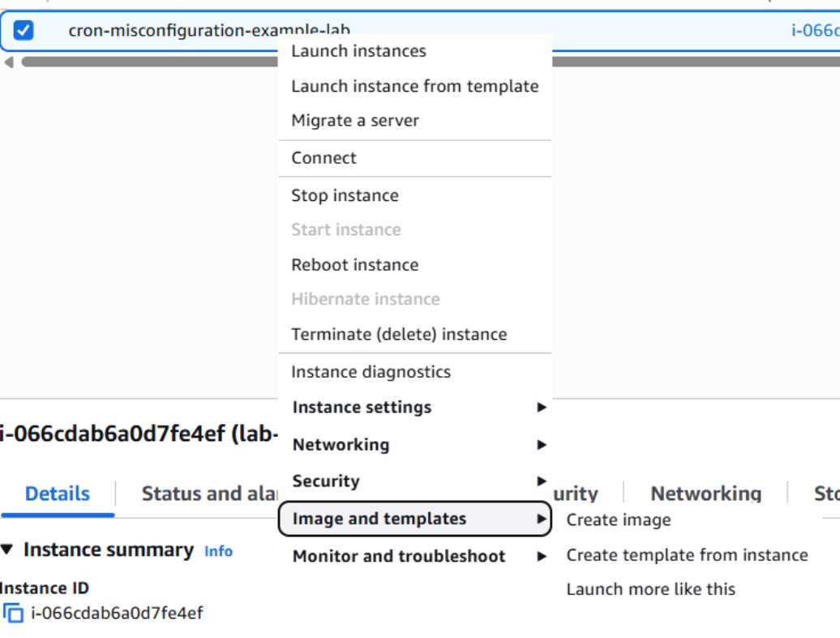Uncheck the cron-misconfiguration-example-lab instance checkbox

pyautogui.click(x=23, y=30)
